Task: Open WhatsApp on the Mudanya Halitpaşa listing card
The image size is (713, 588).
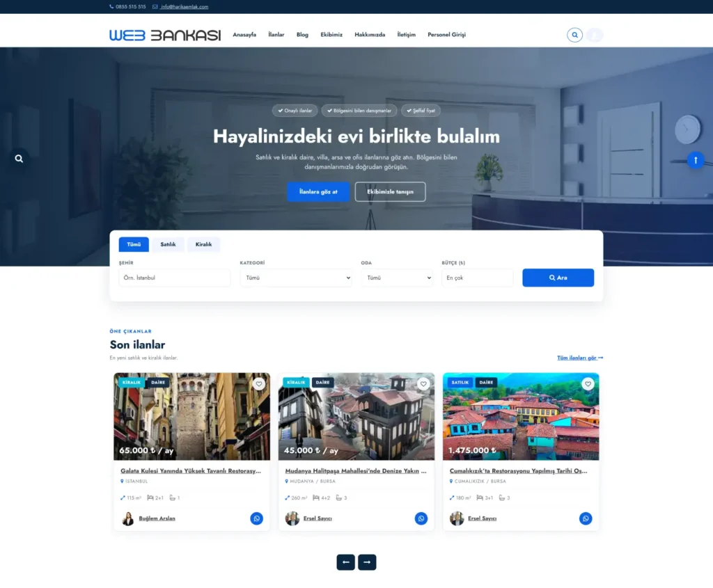Action: (x=421, y=518)
